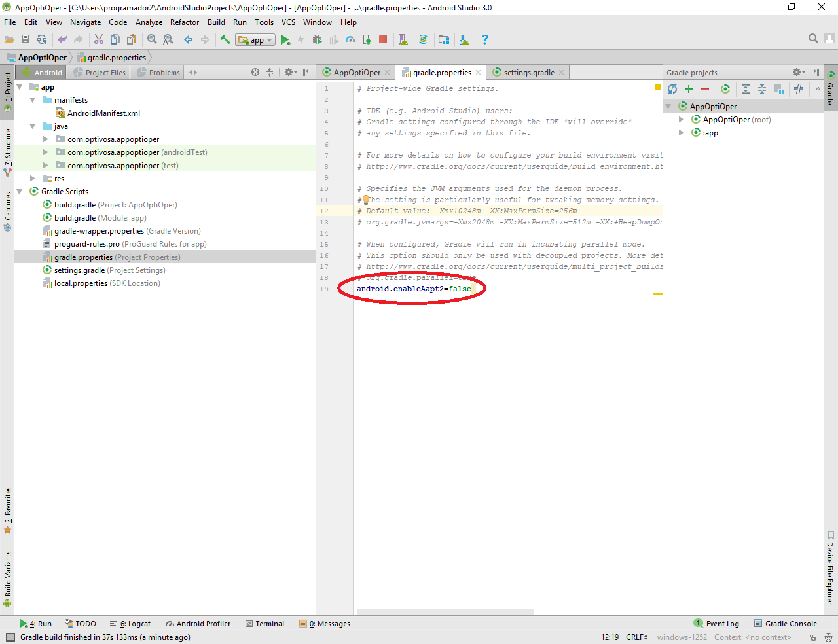Image resolution: width=838 pixels, height=644 pixels.
Task: Toggle the Build Variants sidebar button
Action: 8,579
